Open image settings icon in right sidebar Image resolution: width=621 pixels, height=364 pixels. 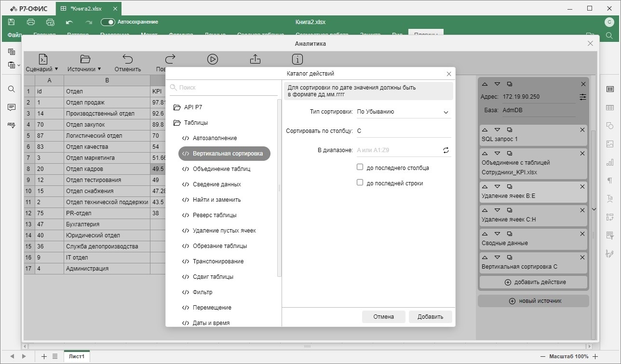[610, 144]
